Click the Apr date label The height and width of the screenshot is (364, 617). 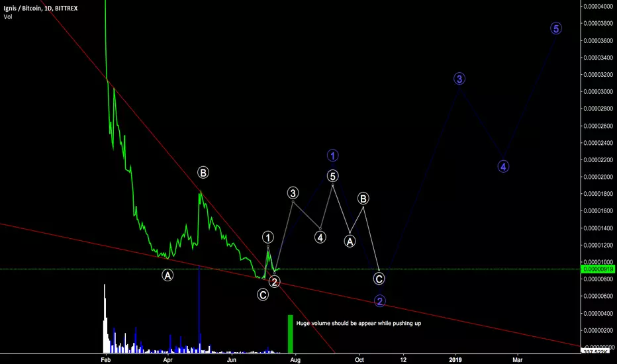pyautogui.click(x=168, y=359)
